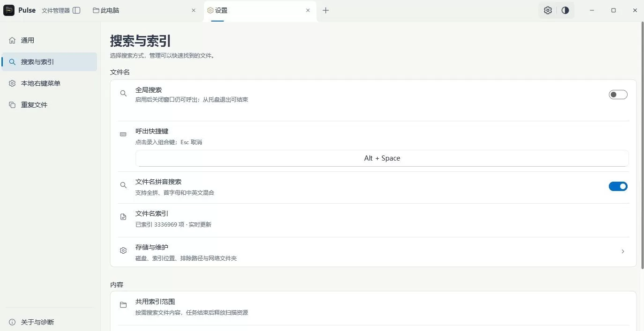Click the description 支持全拼、首字母和中英文混合
The image size is (644, 331).
[x=175, y=193]
